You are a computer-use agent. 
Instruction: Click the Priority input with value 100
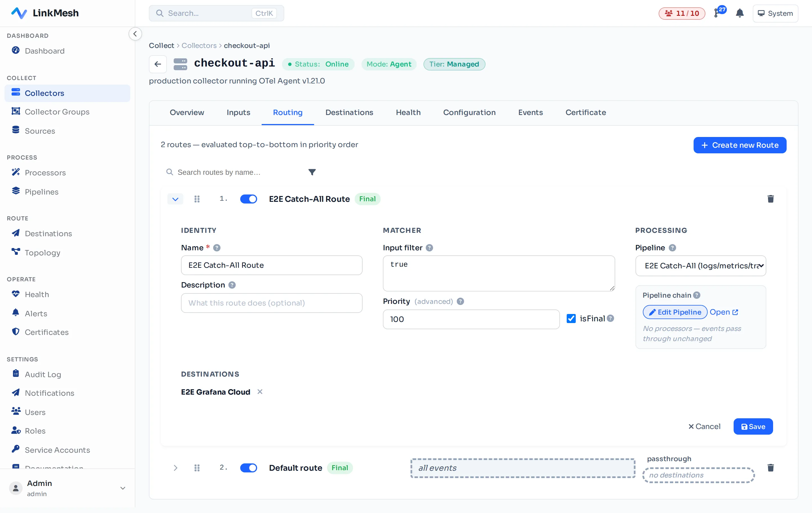(471, 319)
